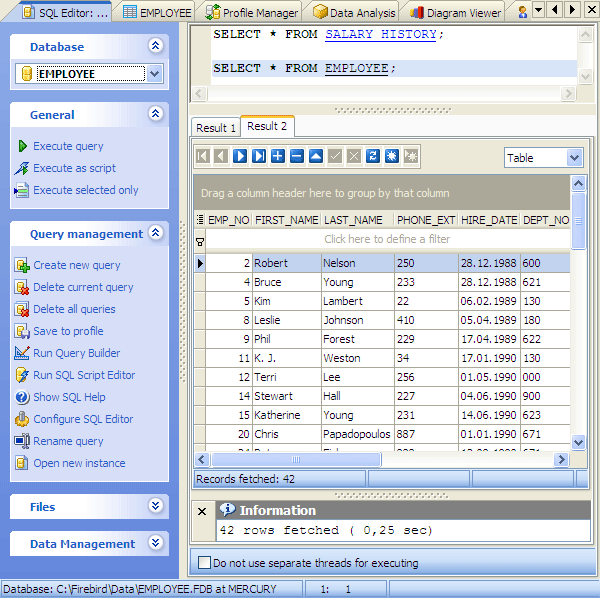The height and width of the screenshot is (598, 600).
Task: Click the Open new instance icon
Action: 22,463
